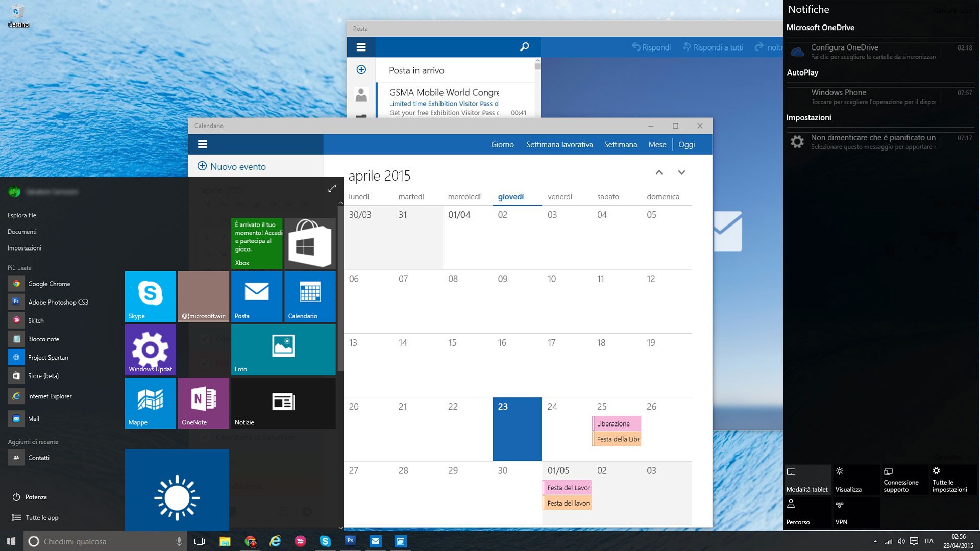Click Rispondi a tutti in Posta

[713, 47]
